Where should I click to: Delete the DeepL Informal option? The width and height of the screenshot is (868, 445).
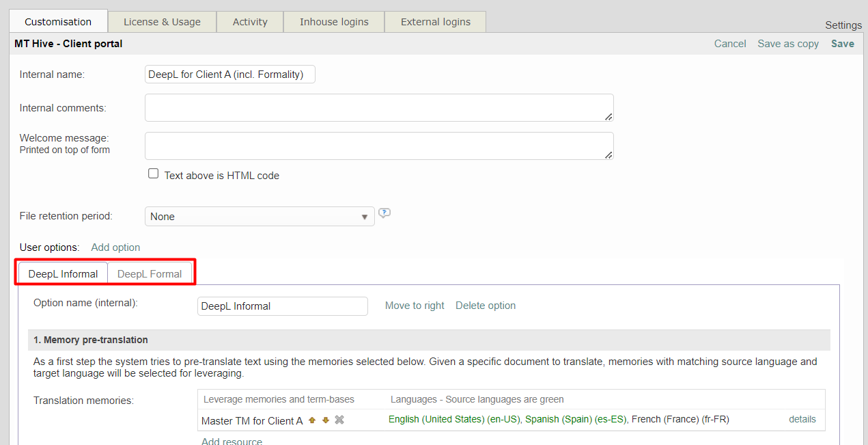coord(486,306)
